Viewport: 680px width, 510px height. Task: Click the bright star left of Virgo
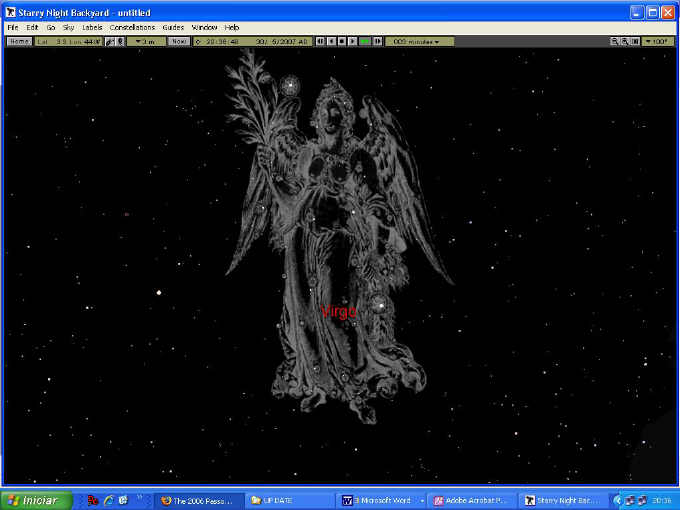pyautogui.click(x=159, y=293)
